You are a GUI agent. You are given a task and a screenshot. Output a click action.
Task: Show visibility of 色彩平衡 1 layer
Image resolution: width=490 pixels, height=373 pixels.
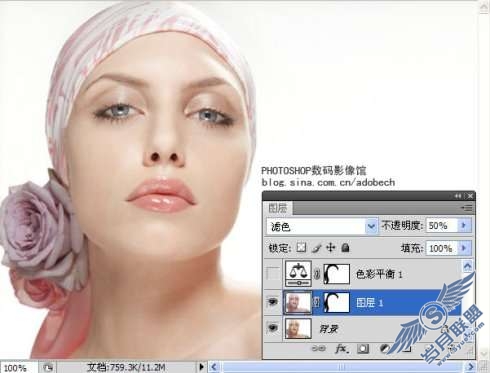tap(273, 274)
